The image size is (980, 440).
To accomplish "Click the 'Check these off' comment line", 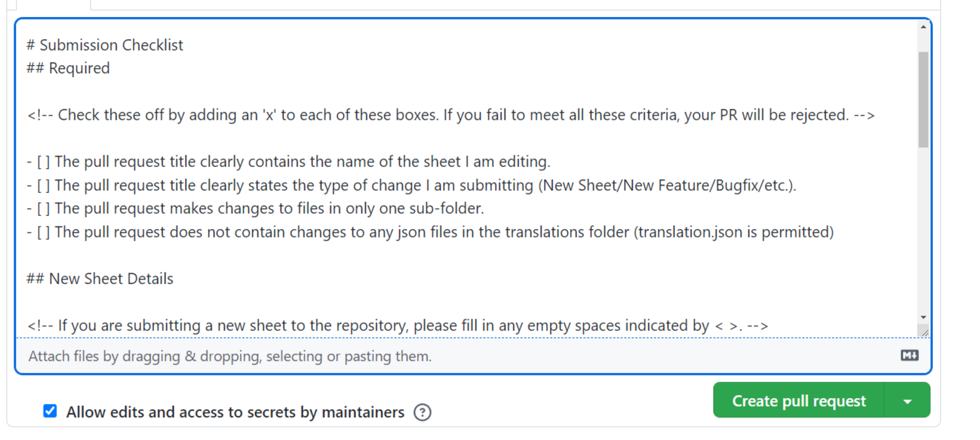I will click(450, 115).
